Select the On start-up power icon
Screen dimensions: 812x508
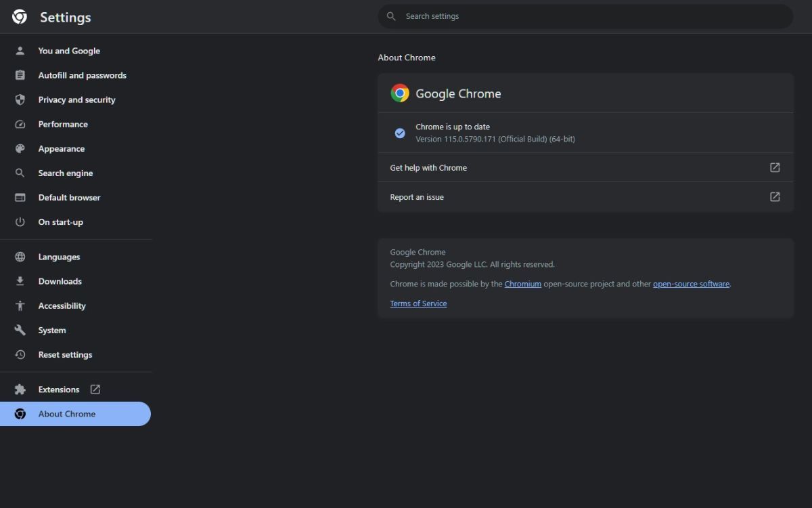20,221
